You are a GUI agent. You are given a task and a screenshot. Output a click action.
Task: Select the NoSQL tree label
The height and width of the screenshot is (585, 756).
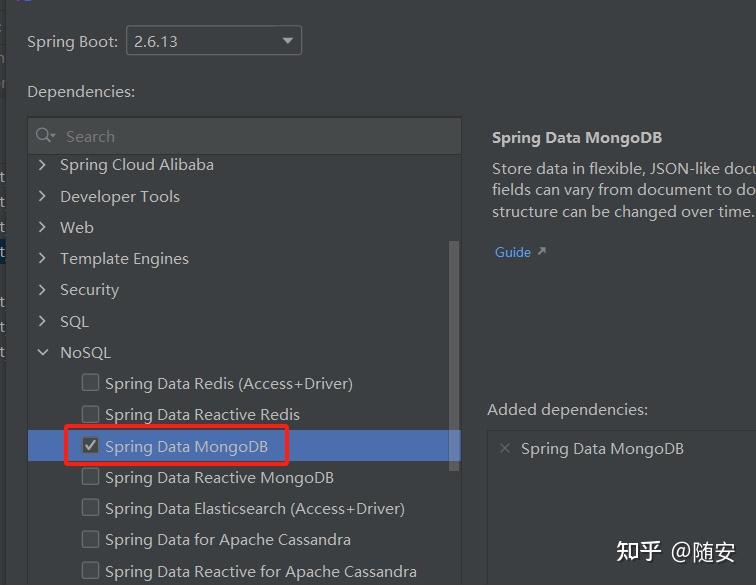pyautogui.click(x=85, y=353)
